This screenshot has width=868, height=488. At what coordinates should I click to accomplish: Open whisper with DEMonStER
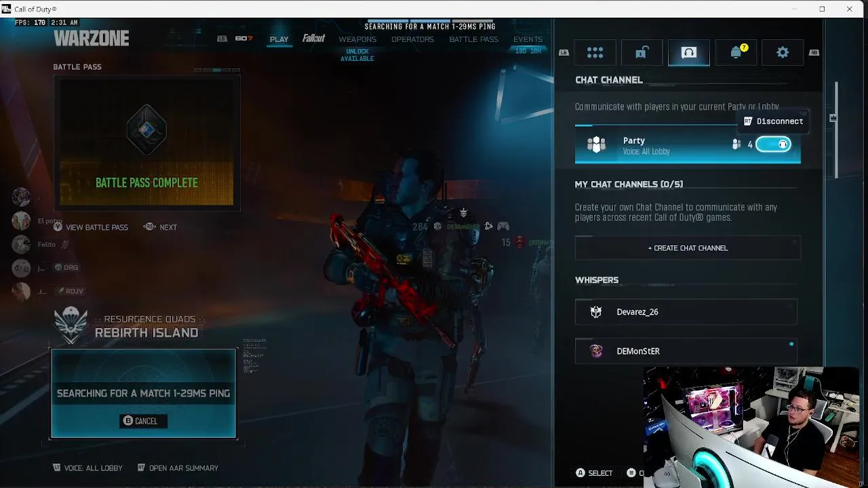(686, 351)
